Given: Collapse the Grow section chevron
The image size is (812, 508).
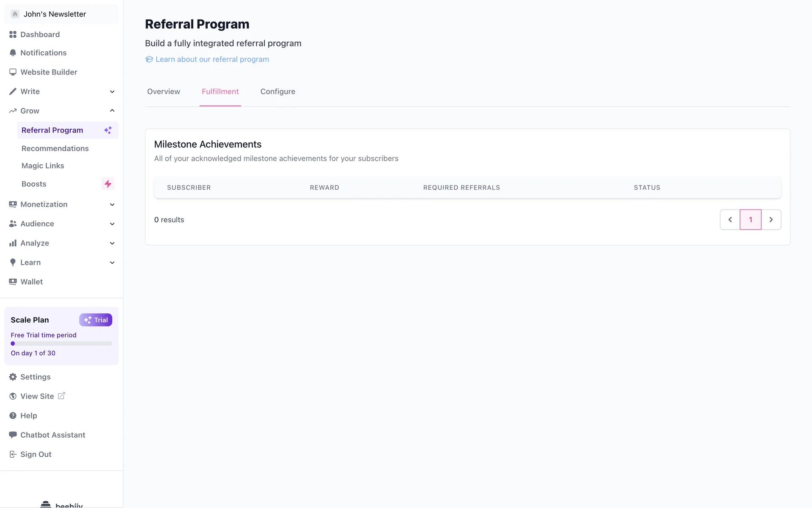Looking at the screenshot, I should [112, 111].
